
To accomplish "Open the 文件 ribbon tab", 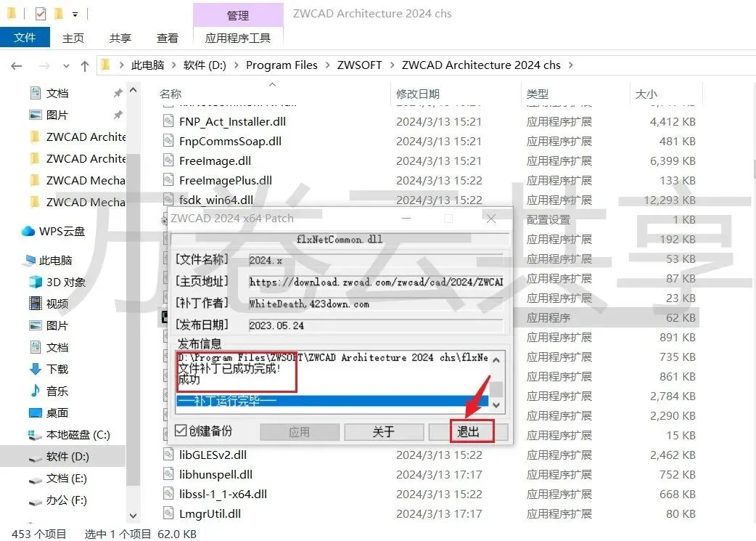I will [x=25, y=38].
